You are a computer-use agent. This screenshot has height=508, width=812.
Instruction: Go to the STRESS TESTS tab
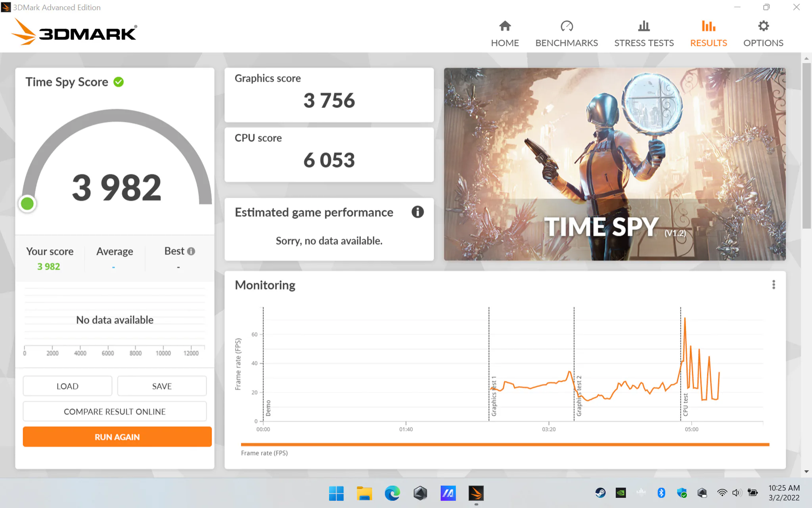coord(644,34)
